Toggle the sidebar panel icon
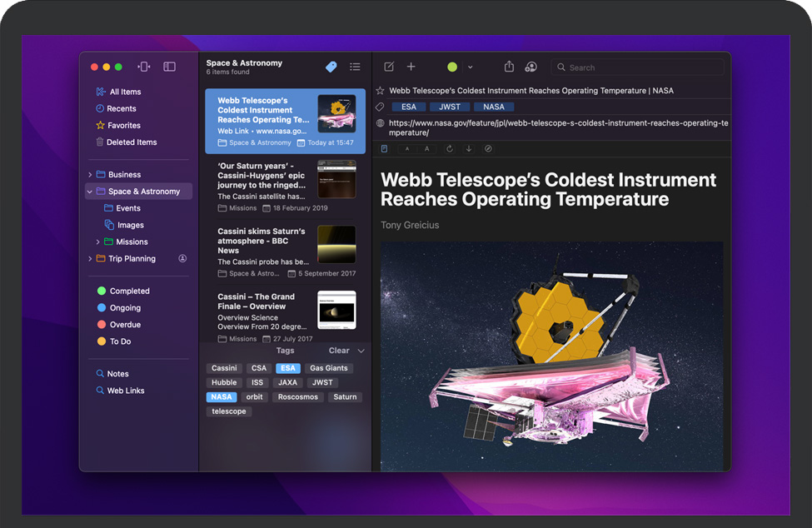Viewport: 812px width, 528px height. pyautogui.click(x=169, y=67)
